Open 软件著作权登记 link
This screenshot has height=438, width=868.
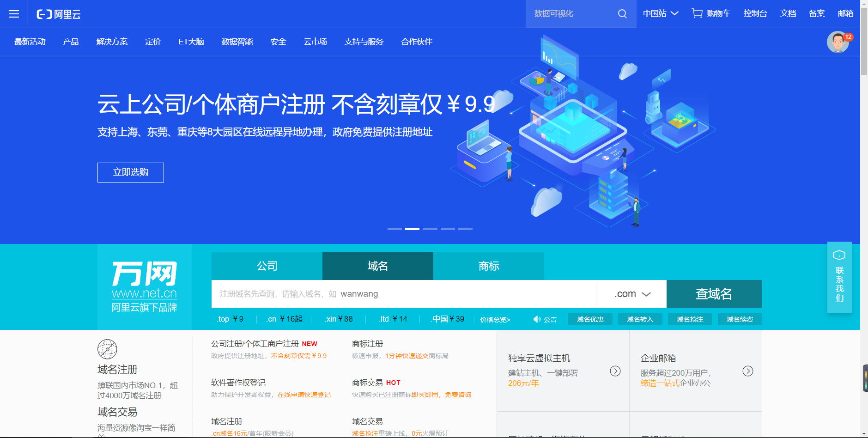pos(238,383)
